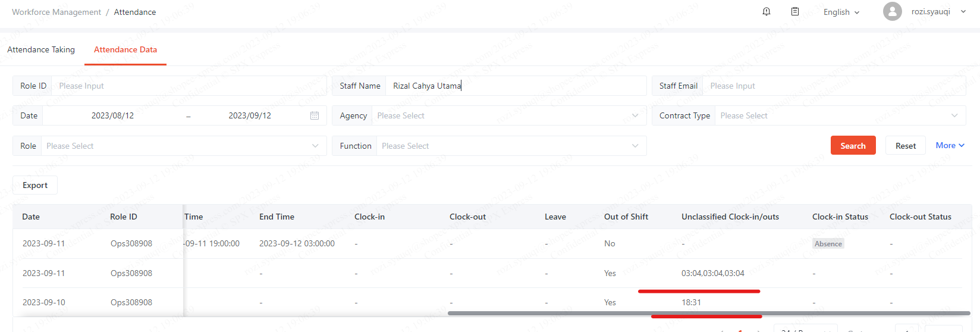Open the Contract Type dropdown
The width and height of the screenshot is (980, 332).
838,115
